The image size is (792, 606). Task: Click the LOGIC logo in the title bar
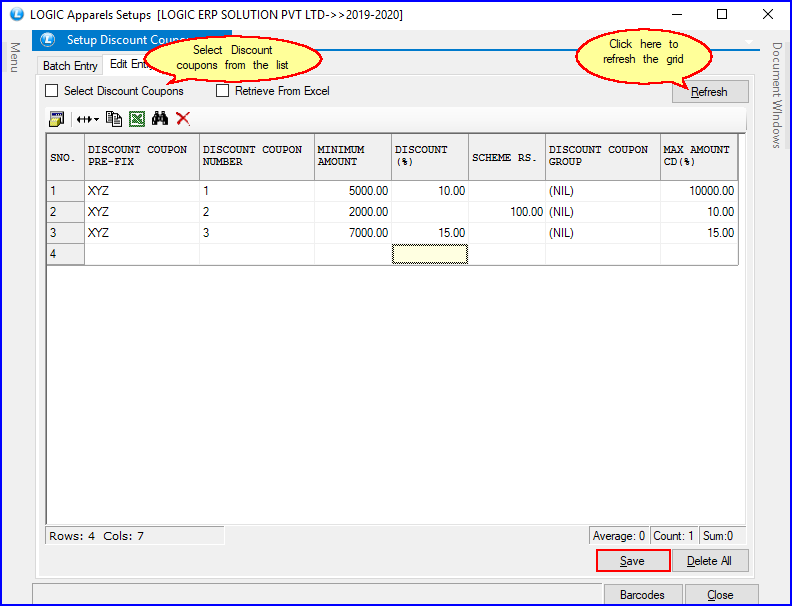pyautogui.click(x=17, y=14)
